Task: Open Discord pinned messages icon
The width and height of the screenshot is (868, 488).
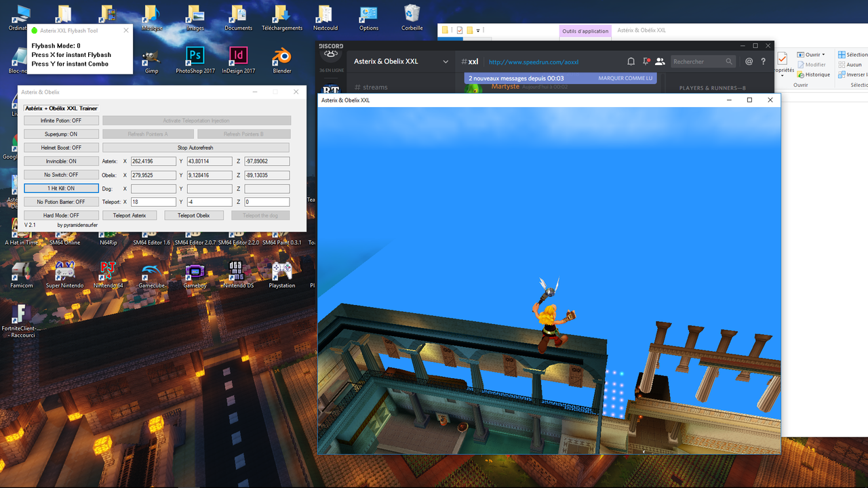Action: 646,62
